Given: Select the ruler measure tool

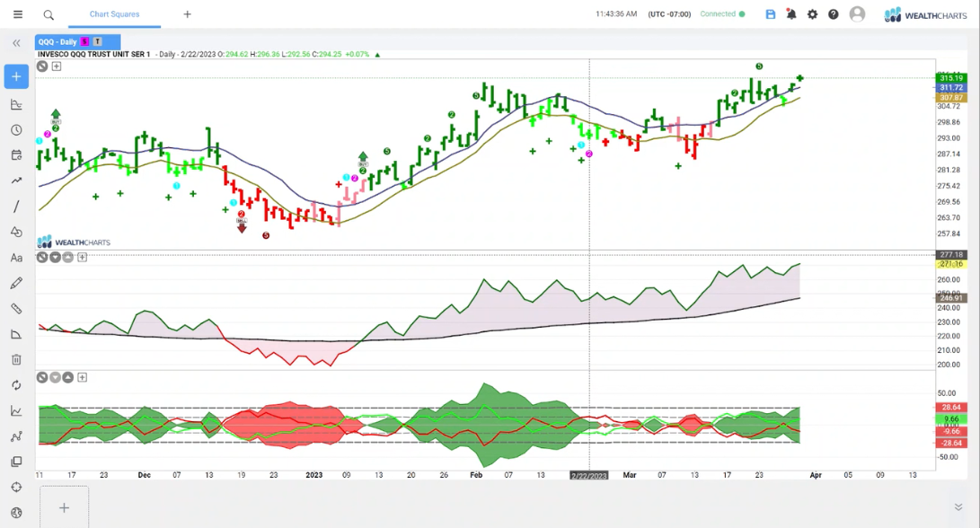Looking at the screenshot, I should tap(16, 309).
